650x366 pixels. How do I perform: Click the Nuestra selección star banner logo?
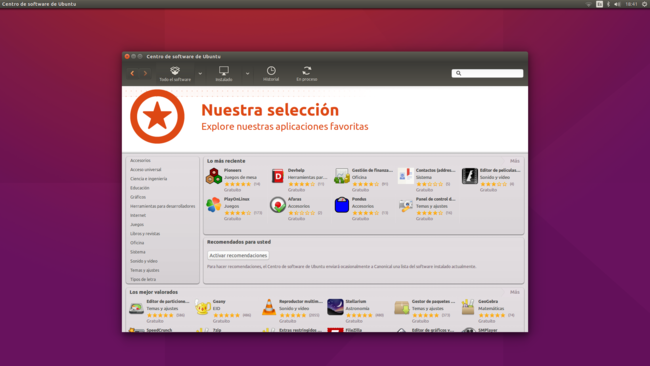click(157, 116)
